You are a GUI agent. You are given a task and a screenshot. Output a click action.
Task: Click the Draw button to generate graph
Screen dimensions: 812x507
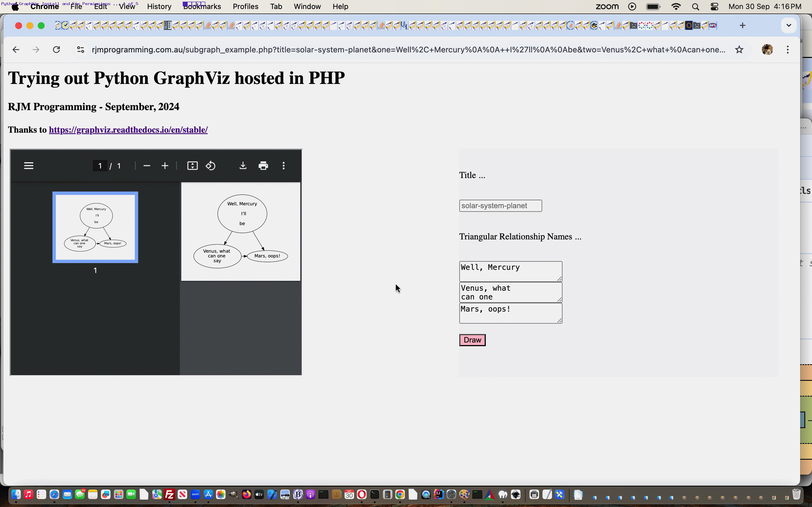pos(472,339)
